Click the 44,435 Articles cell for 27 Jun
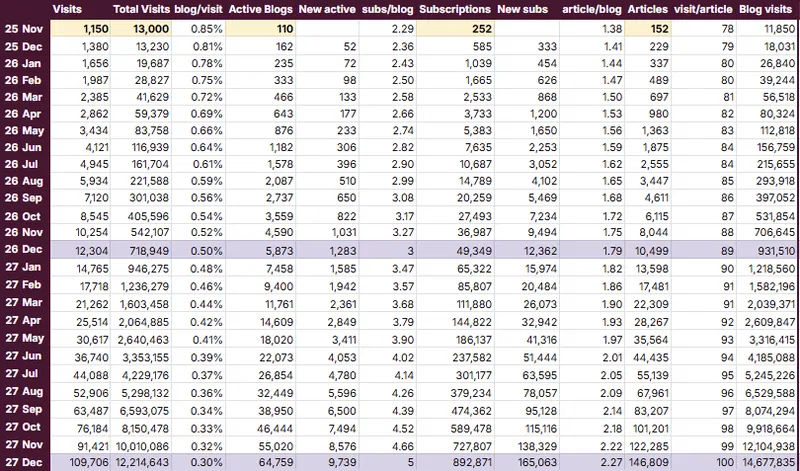This screenshot has width=800, height=471. click(x=647, y=358)
